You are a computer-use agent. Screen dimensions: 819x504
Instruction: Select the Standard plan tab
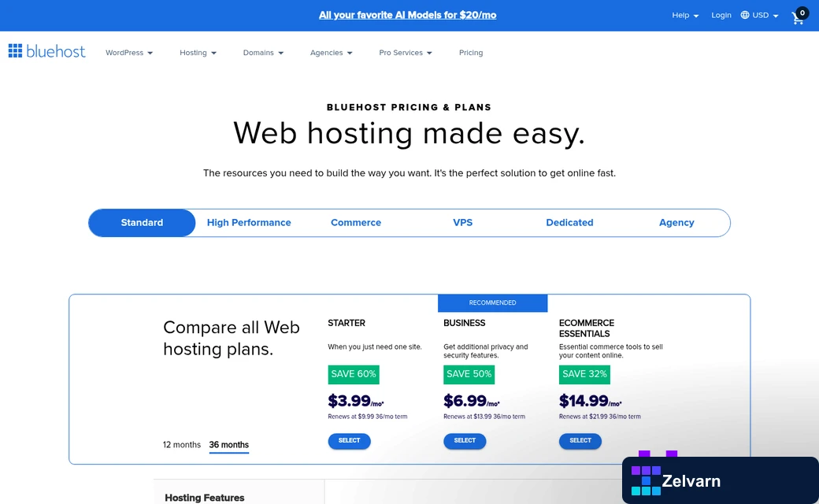pos(142,223)
